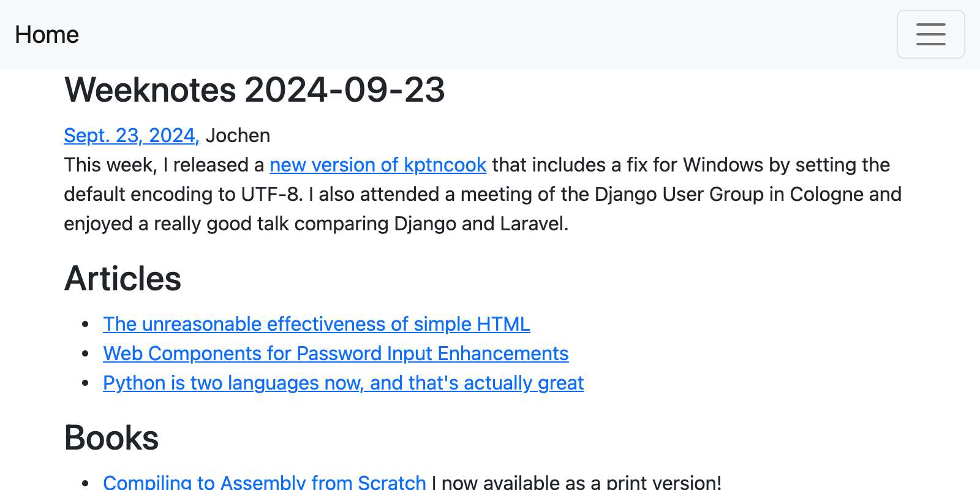This screenshot has width=980, height=490.
Task: Follow the 'new version of kptncook' link
Action: click(378, 165)
